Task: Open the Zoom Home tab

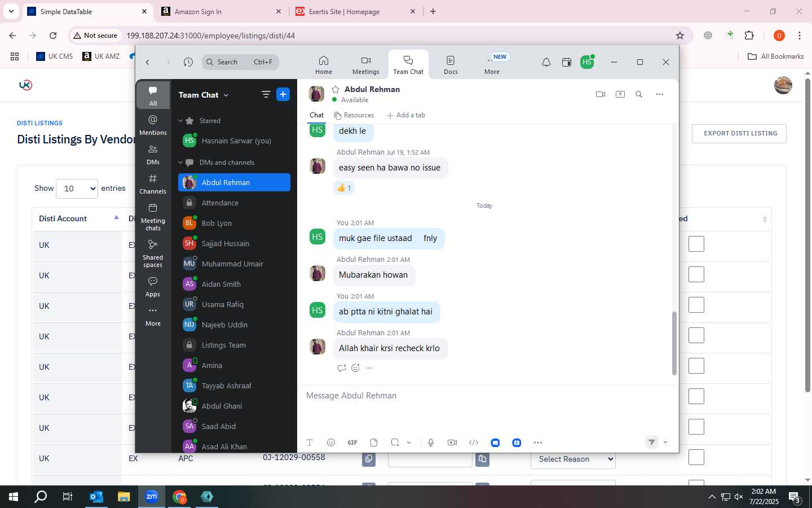Action: pyautogui.click(x=323, y=65)
